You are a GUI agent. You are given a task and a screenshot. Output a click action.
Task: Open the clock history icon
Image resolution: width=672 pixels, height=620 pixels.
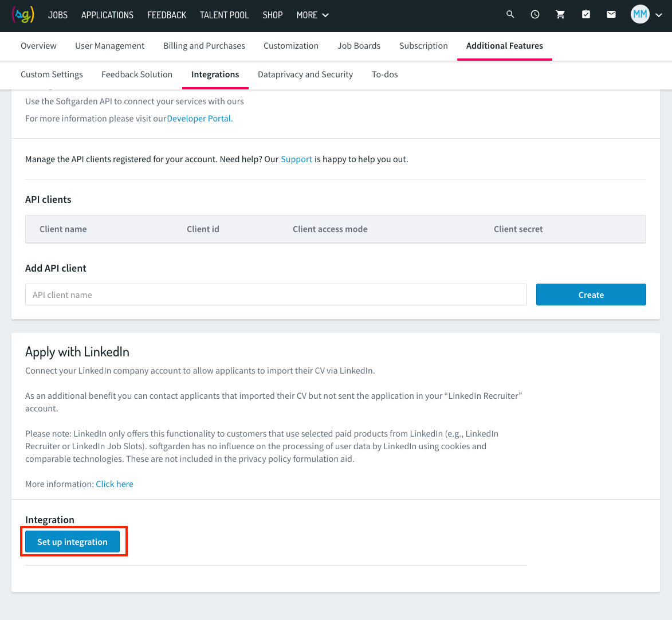(535, 14)
